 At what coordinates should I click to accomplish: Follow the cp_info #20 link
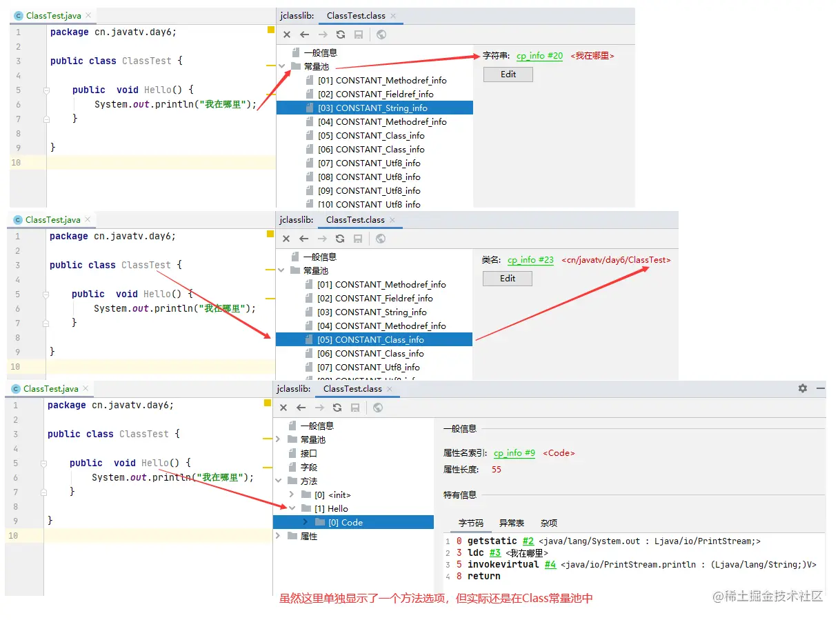click(539, 56)
